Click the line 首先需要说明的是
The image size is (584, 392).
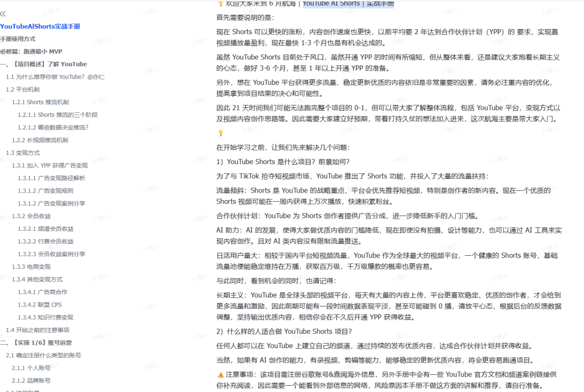[x=245, y=18]
